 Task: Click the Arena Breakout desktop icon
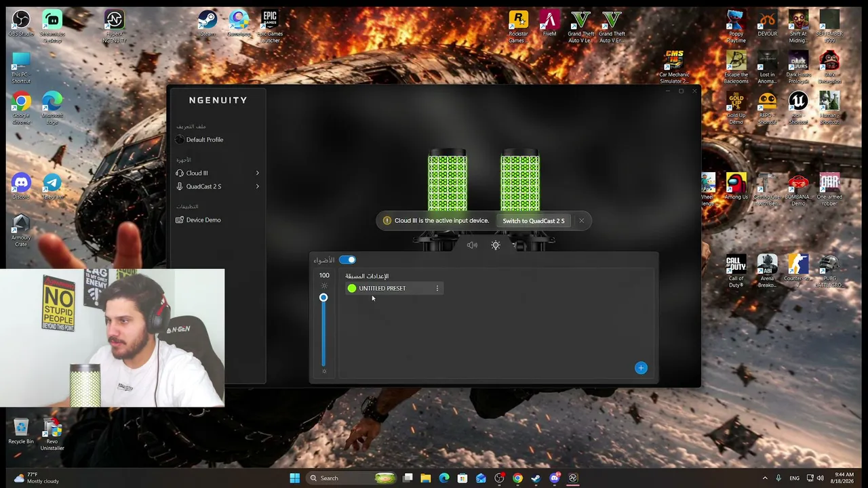767,271
